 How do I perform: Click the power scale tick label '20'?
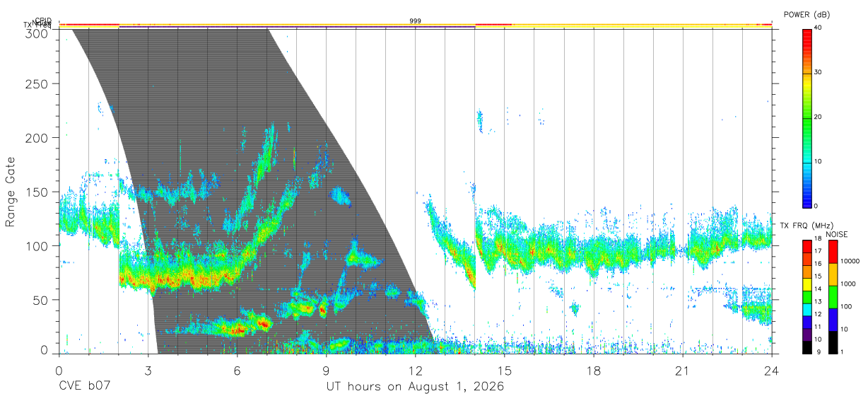pyautogui.click(x=819, y=117)
